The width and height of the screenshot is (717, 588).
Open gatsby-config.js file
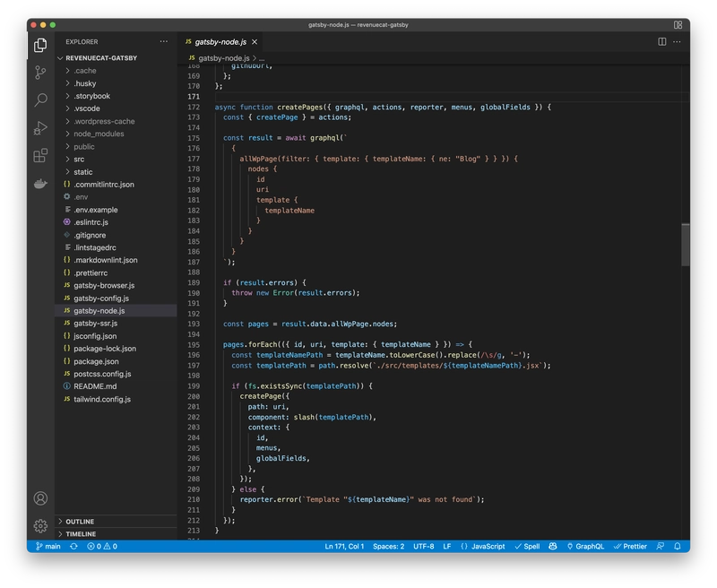[x=116, y=298]
